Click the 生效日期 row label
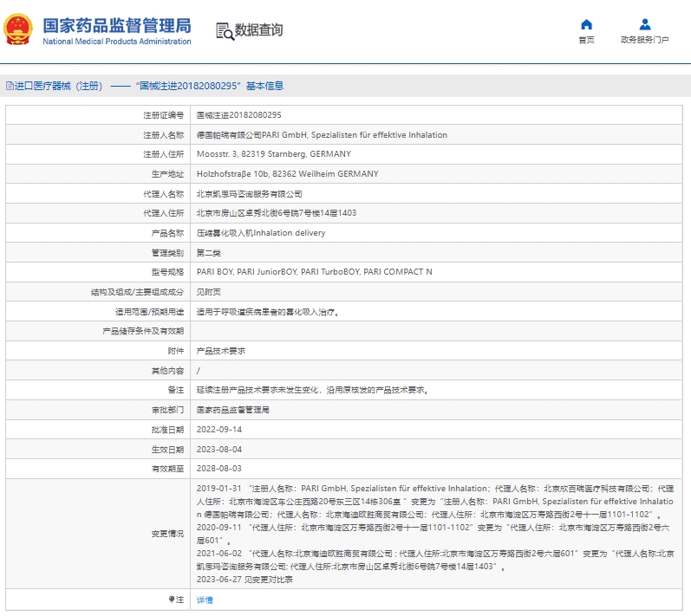 [167, 450]
